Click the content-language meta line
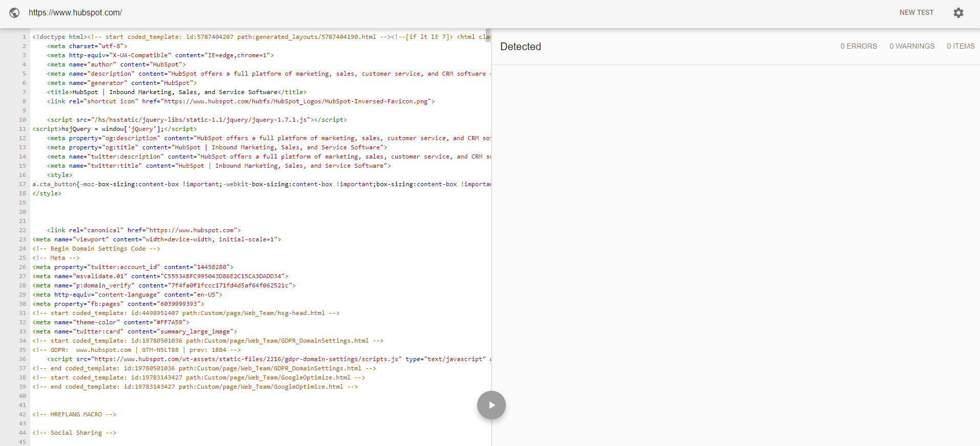This screenshot has height=446, width=980. click(127, 295)
